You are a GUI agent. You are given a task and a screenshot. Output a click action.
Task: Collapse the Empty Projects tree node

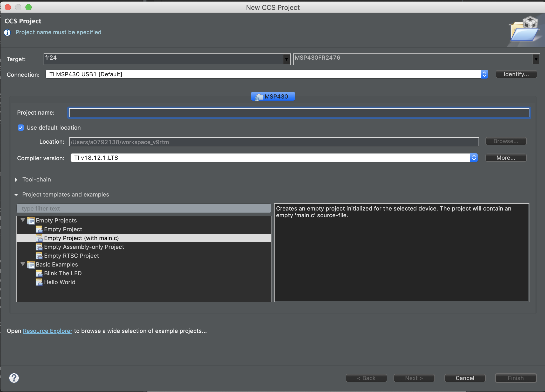[x=23, y=220]
